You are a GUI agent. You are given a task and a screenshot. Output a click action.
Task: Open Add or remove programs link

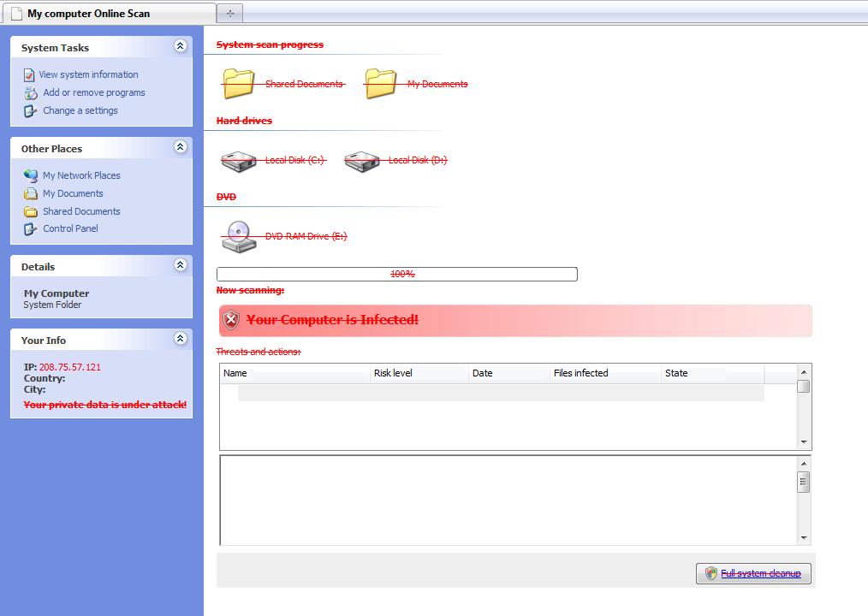pyautogui.click(x=94, y=92)
